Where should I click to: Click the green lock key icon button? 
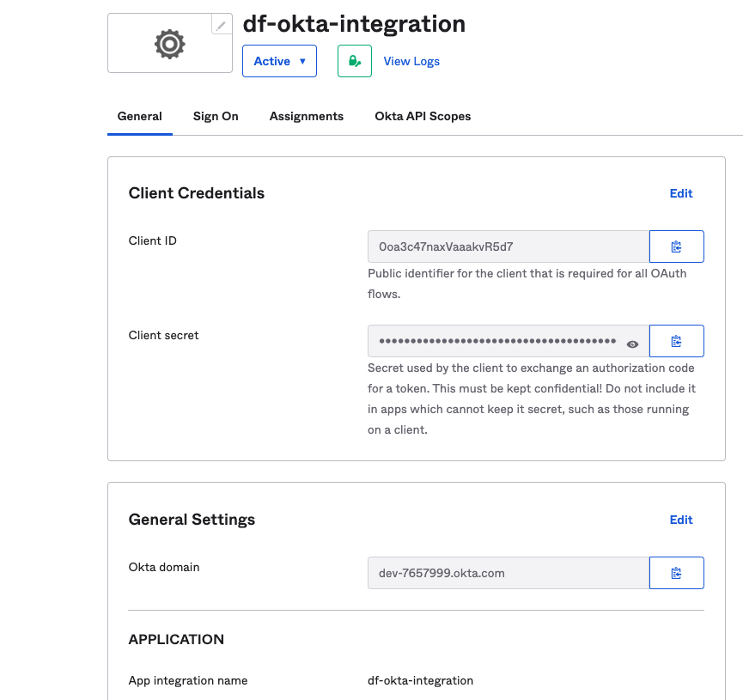click(x=355, y=61)
